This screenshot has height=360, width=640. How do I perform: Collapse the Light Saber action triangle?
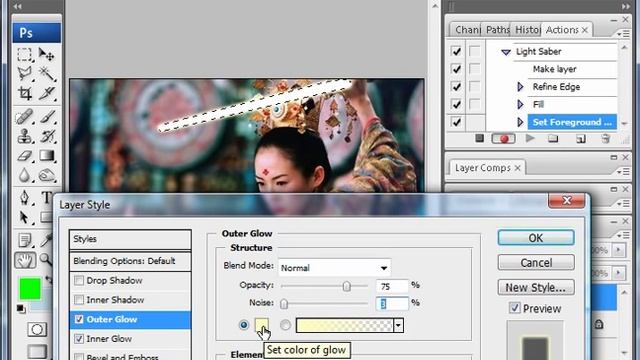506,52
